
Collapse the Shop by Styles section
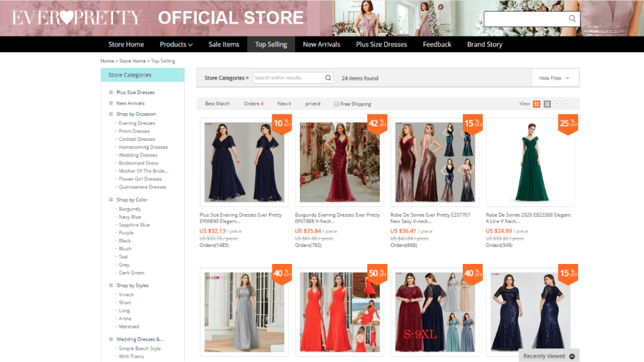tap(111, 285)
